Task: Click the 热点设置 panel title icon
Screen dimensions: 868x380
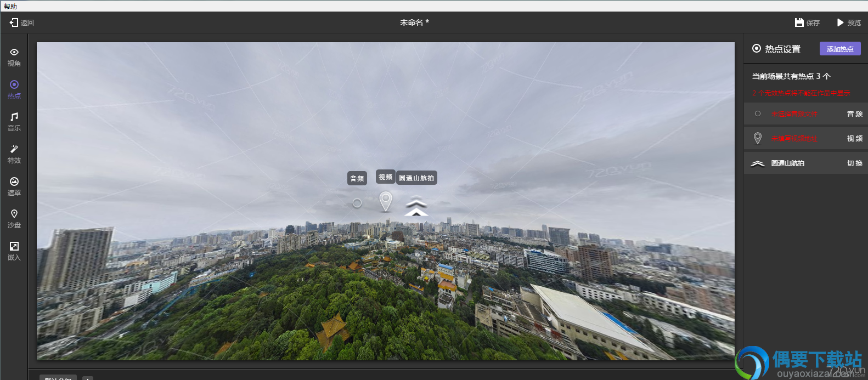Action: coord(757,48)
